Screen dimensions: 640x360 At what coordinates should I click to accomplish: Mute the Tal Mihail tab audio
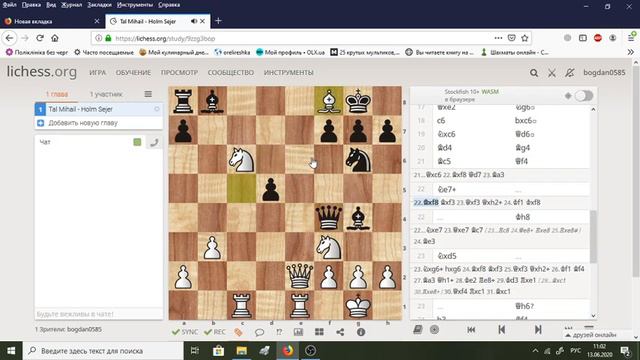tap(194, 21)
